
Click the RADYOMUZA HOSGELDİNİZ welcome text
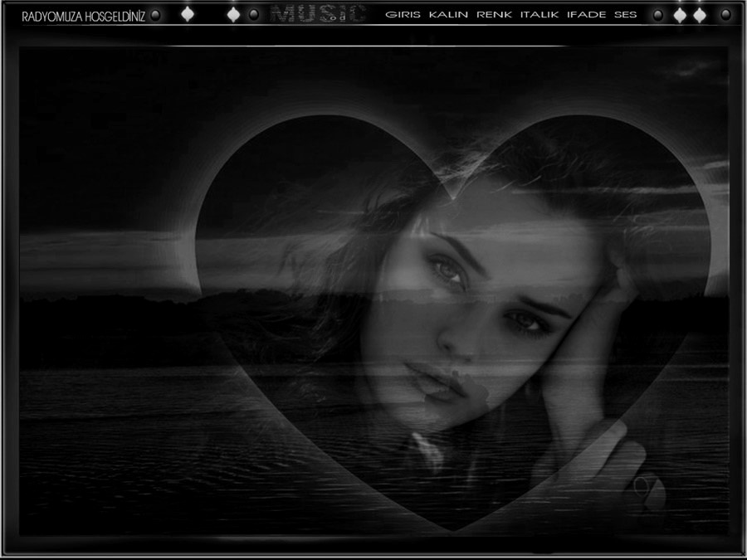(x=83, y=16)
